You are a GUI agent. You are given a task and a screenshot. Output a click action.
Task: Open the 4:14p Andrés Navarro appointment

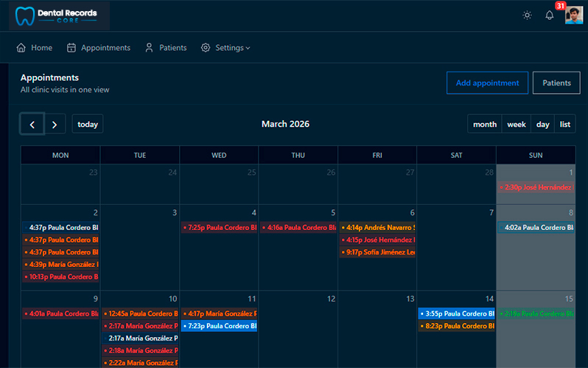pos(377,228)
